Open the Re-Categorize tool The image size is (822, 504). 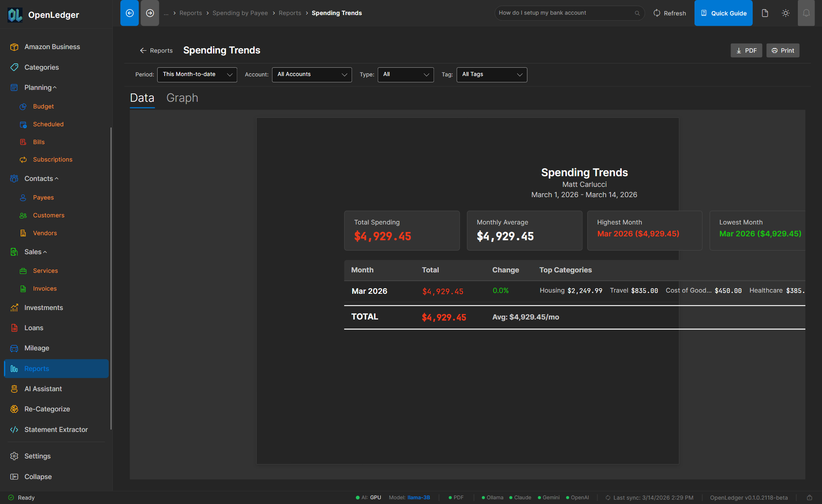pyautogui.click(x=47, y=409)
